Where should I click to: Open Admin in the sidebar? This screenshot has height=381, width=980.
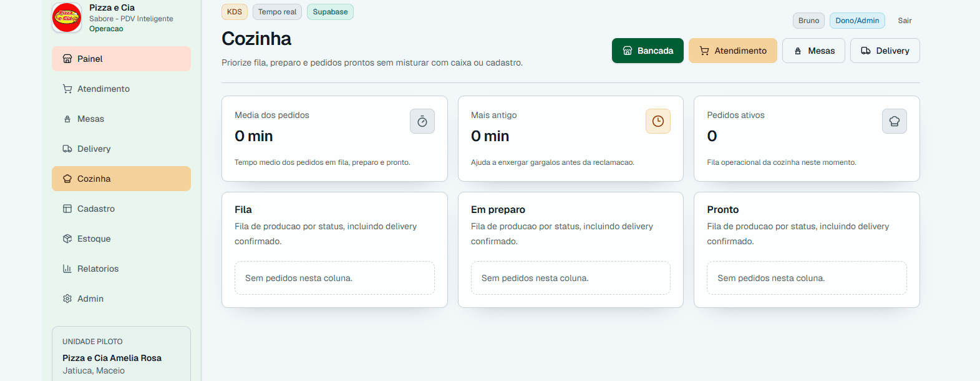click(x=121, y=299)
